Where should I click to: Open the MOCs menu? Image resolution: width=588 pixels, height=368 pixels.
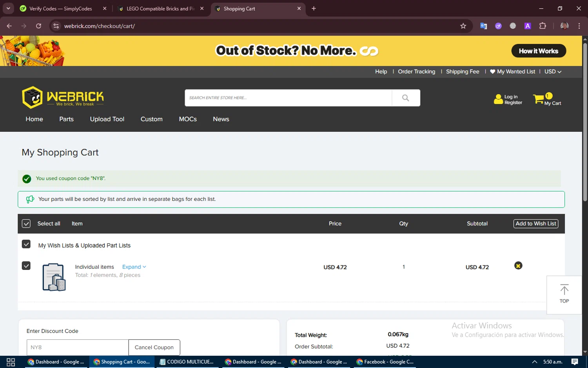pos(188,119)
